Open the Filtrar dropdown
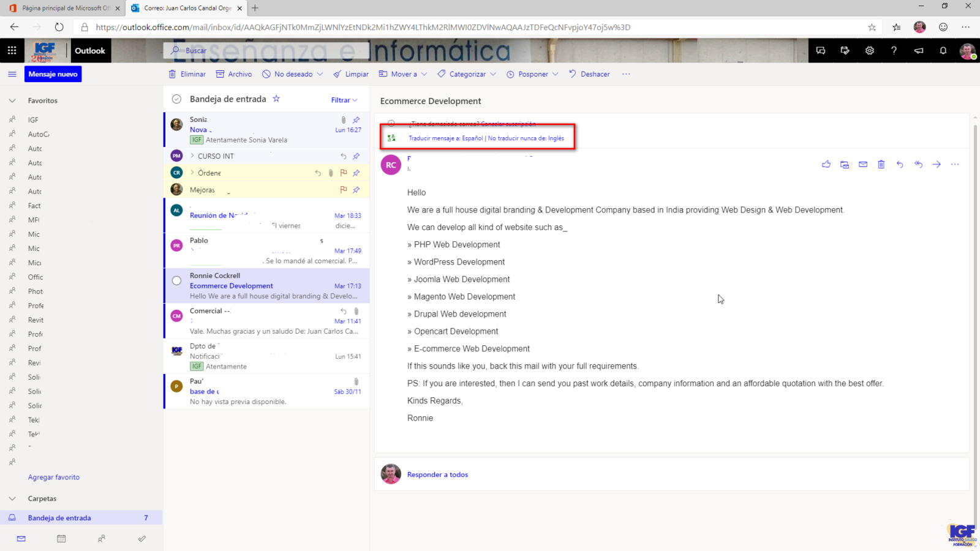The image size is (980, 551). click(344, 100)
